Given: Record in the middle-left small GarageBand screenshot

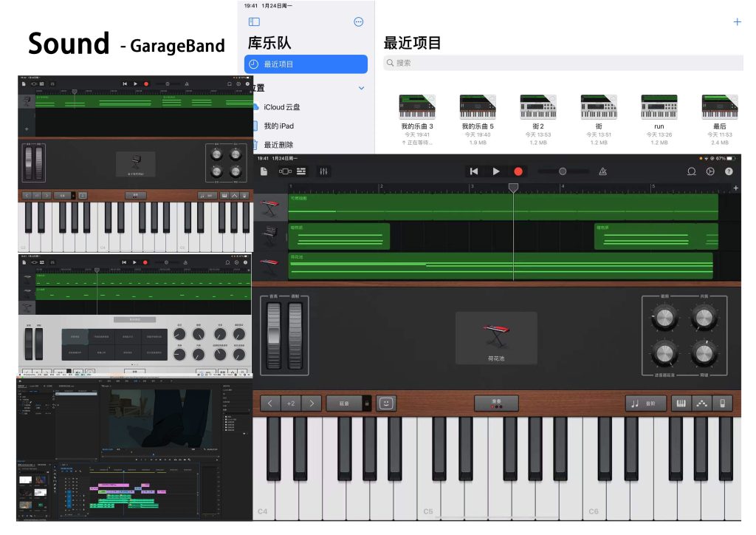Looking at the screenshot, I should click(x=145, y=262).
